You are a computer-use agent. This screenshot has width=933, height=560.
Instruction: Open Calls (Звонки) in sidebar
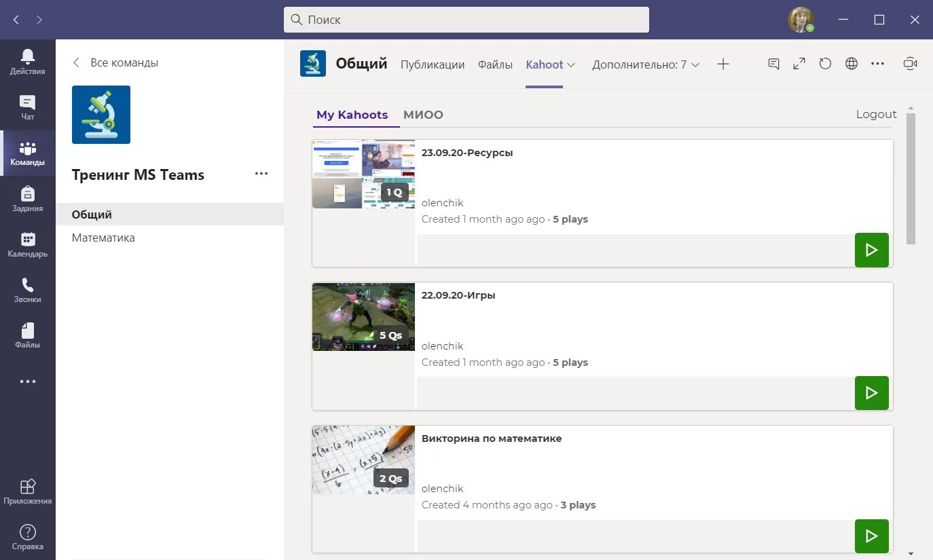point(28,290)
